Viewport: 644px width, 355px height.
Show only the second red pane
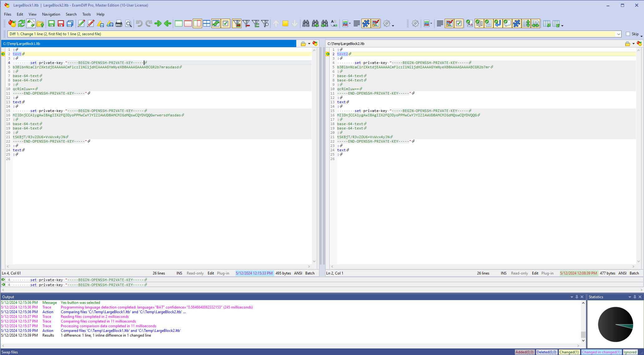point(188,23)
